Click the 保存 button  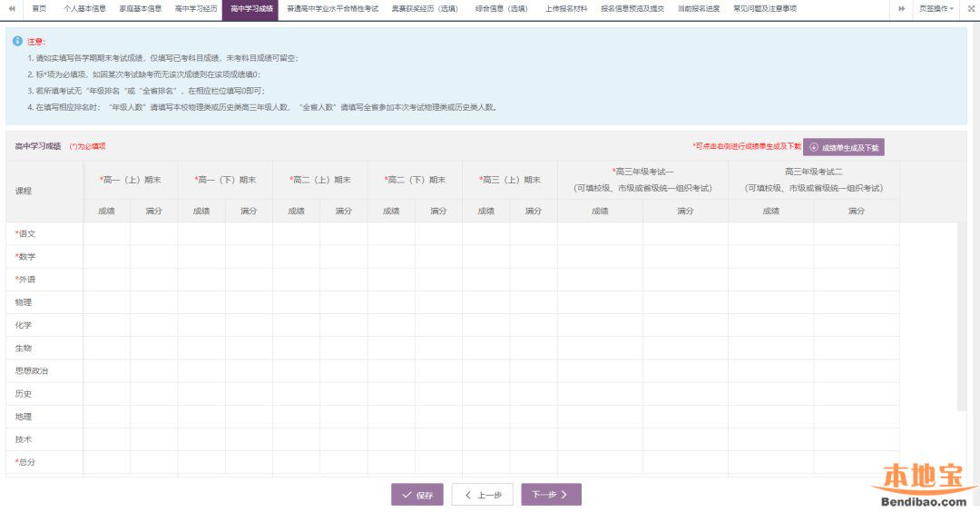point(417,495)
